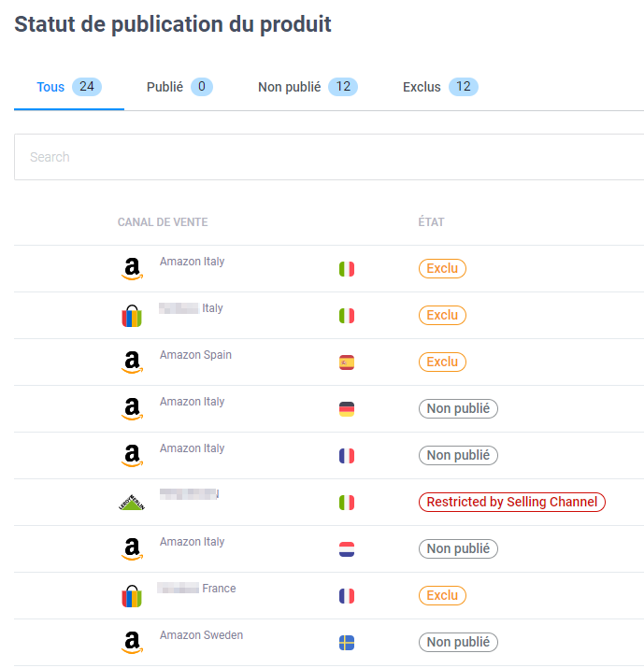Click the CANAL DE VENTE column header
644x668 pixels.
tap(163, 222)
